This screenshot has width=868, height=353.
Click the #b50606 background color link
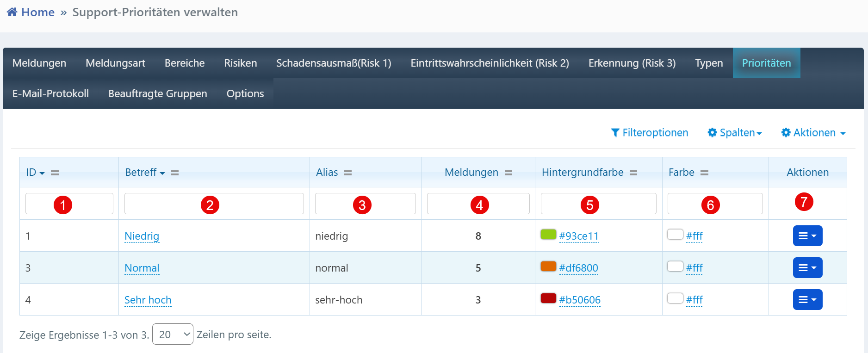[579, 300]
